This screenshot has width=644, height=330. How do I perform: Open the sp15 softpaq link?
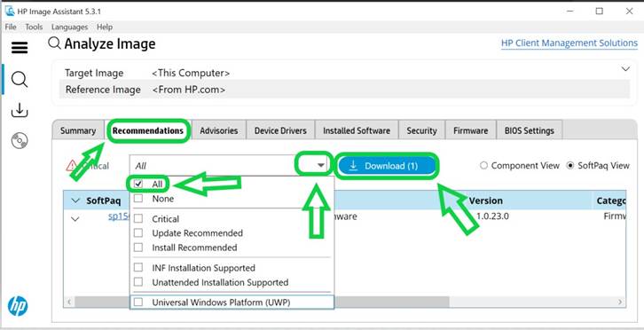click(x=119, y=216)
